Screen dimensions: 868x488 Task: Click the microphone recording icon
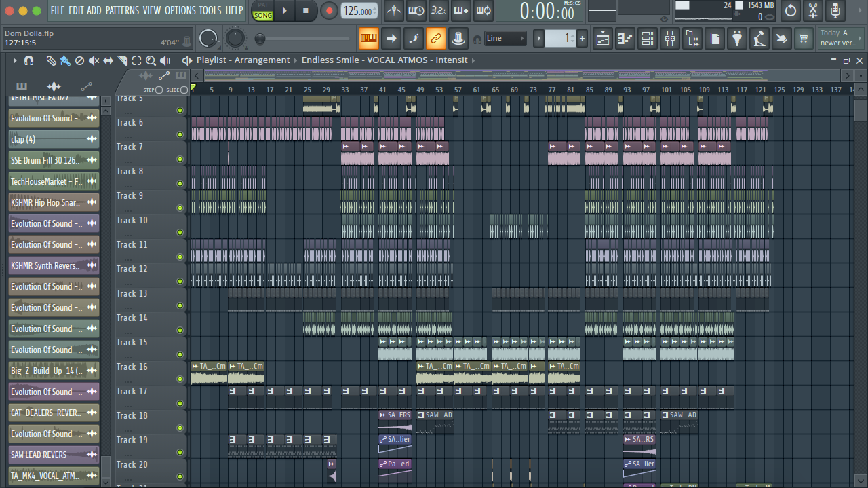click(x=835, y=11)
